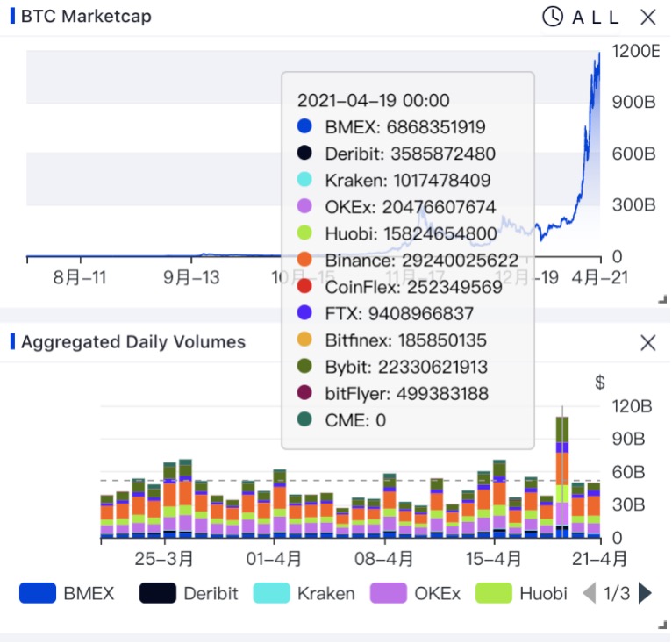
Task: Click the 01-4月 axis label
Action: pos(274,559)
